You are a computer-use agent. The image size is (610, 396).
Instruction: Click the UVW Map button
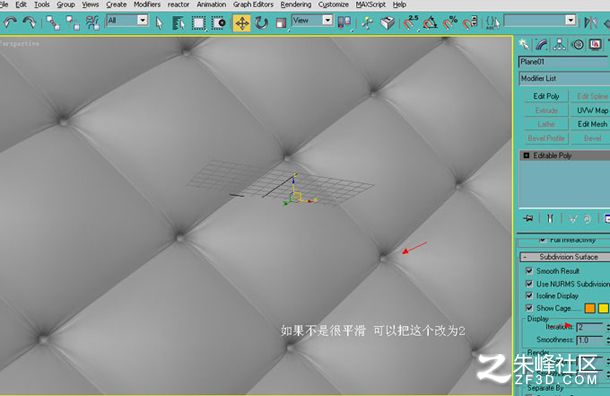[x=591, y=110]
